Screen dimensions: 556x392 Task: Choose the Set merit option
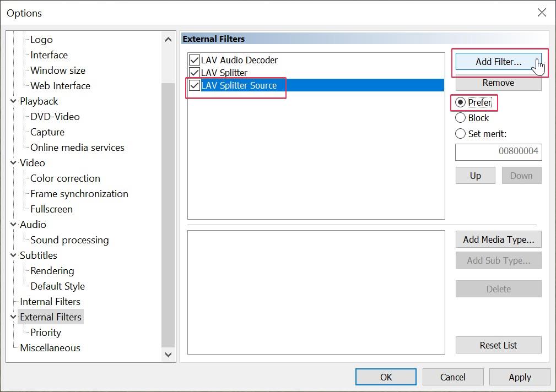point(460,133)
